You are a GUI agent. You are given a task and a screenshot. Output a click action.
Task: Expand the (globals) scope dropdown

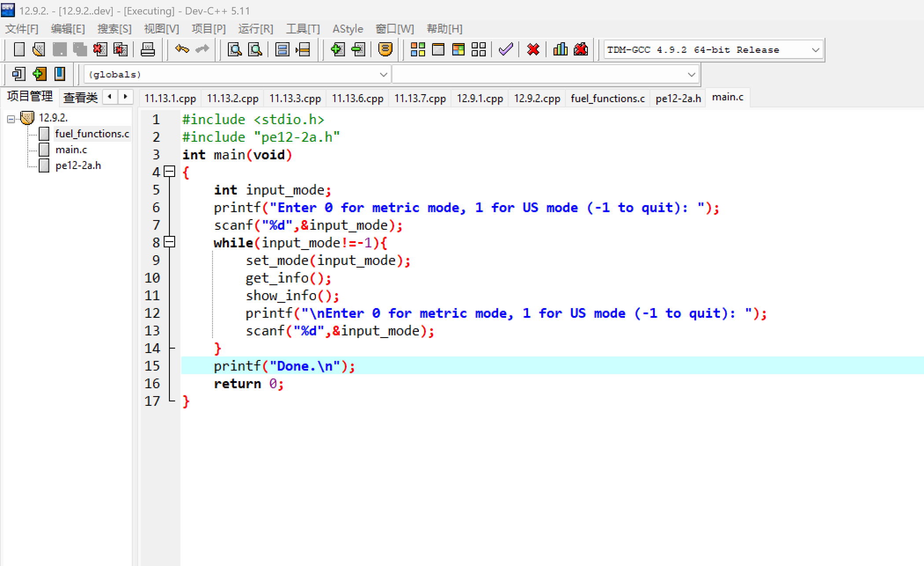383,74
